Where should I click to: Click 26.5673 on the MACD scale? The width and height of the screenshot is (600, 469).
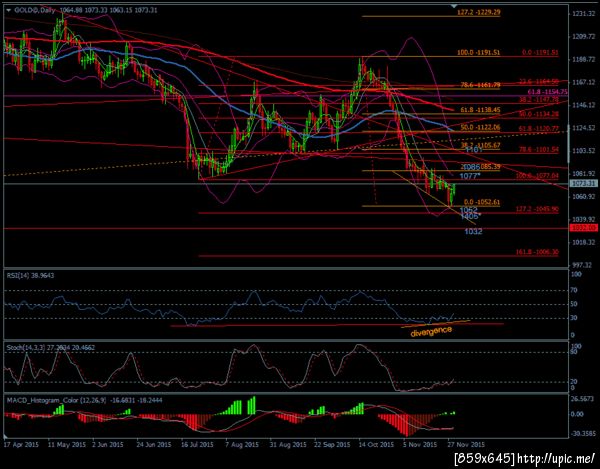point(583,399)
